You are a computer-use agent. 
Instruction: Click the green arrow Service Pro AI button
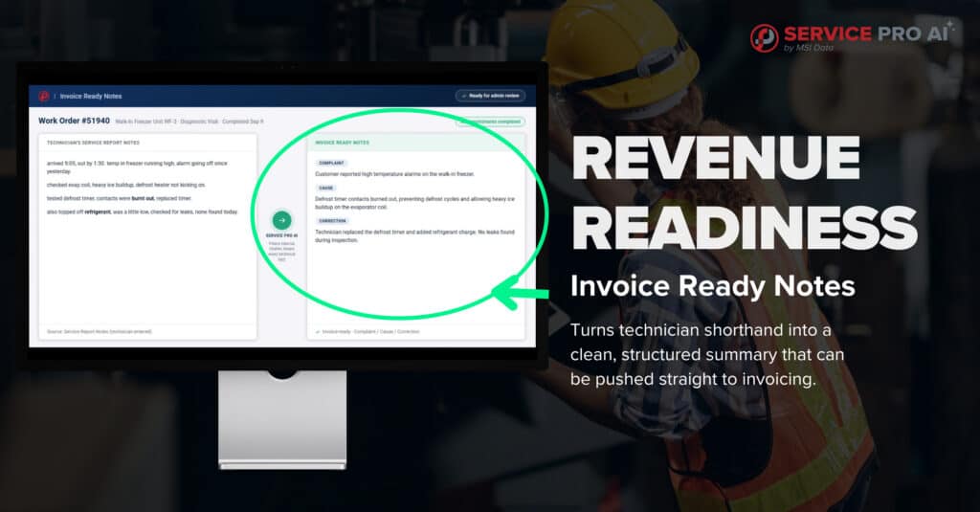(x=282, y=220)
